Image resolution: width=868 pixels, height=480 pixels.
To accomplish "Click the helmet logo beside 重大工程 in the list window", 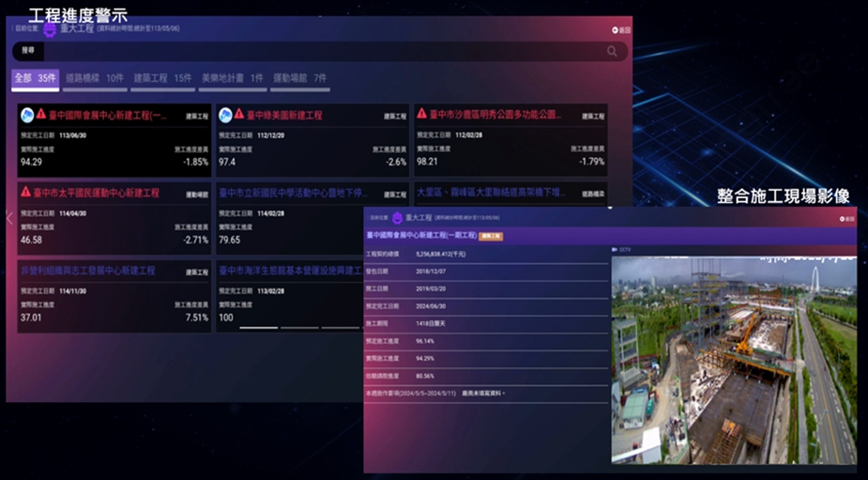I will (x=50, y=29).
